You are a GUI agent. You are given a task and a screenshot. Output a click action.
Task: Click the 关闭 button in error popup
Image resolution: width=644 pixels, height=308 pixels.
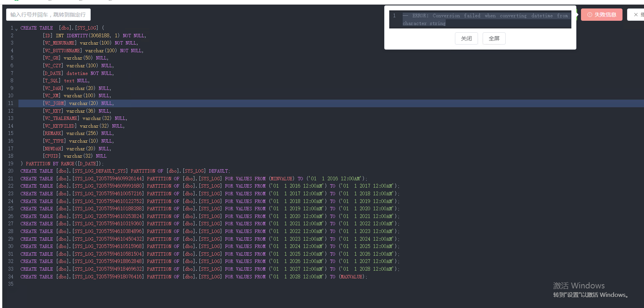click(x=466, y=38)
